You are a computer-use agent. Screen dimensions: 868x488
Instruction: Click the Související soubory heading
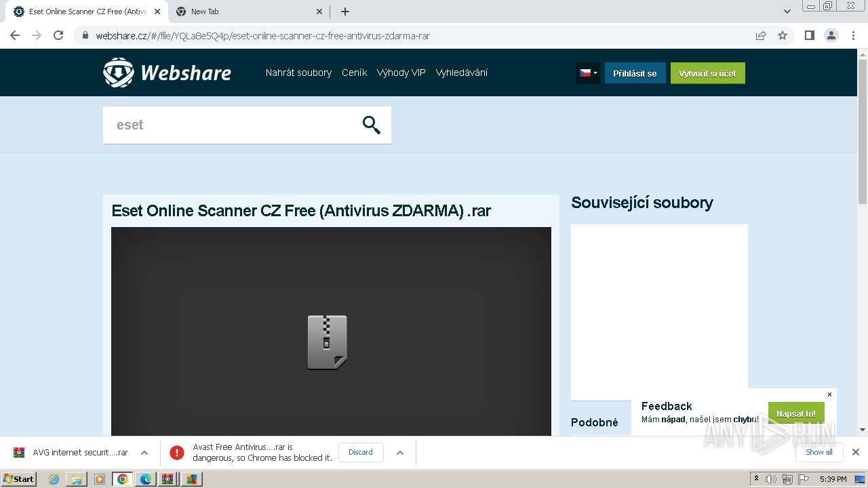pos(642,203)
